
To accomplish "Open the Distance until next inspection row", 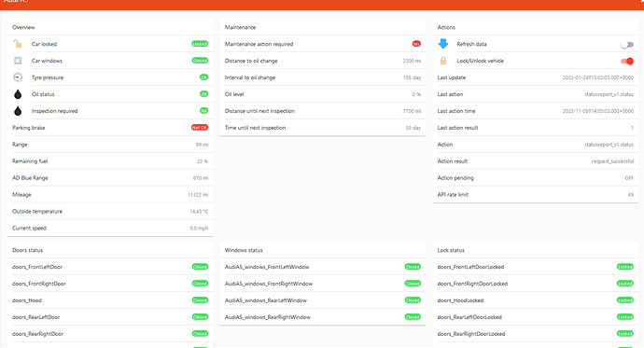I will tap(323, 111).
